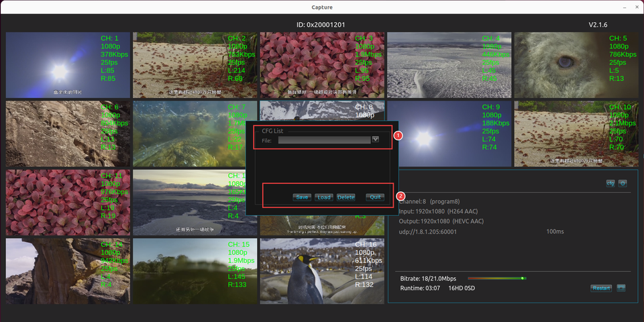Click the small icon right of cfg
The width and height of the screenshot is (644, 322).
tap(623, 183)
